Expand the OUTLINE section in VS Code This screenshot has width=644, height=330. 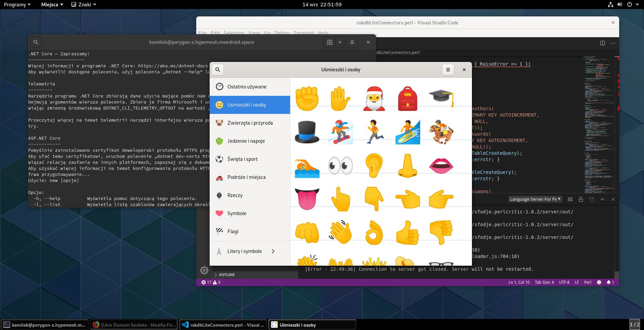[x=227, y=274]
